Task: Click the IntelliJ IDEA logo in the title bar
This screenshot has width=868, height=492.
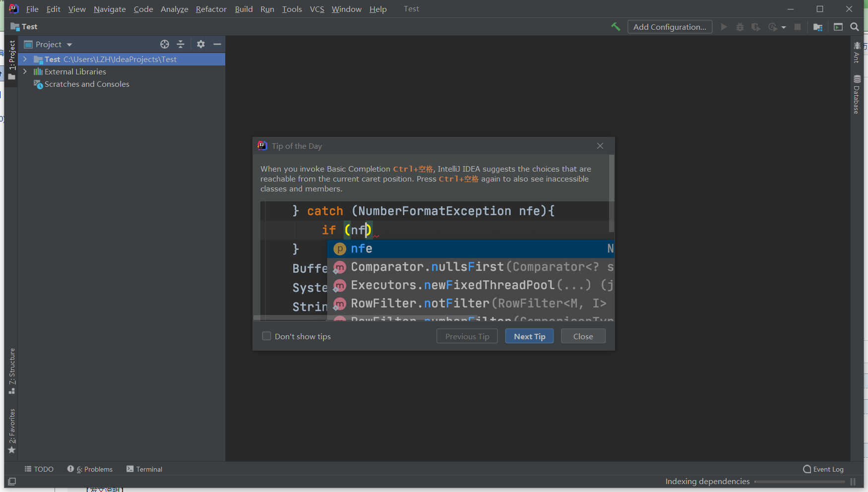Action: [x=13, y=8]
